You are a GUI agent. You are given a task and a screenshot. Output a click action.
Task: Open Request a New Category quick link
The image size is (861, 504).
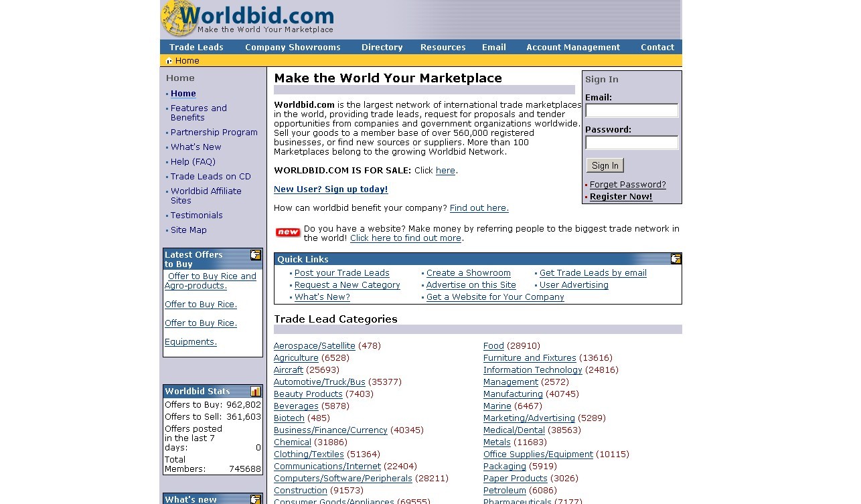[347, 285]
